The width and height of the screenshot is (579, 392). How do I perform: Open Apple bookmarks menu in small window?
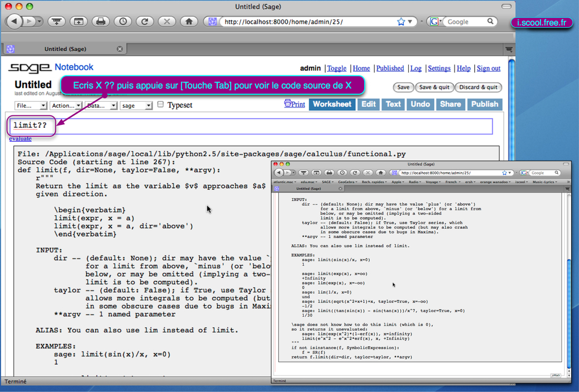(x=398, y=182)
